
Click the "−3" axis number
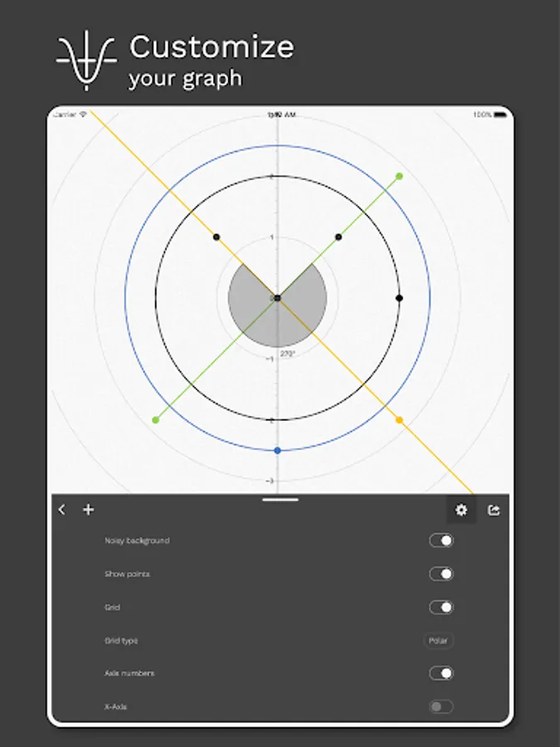(270, 481)
